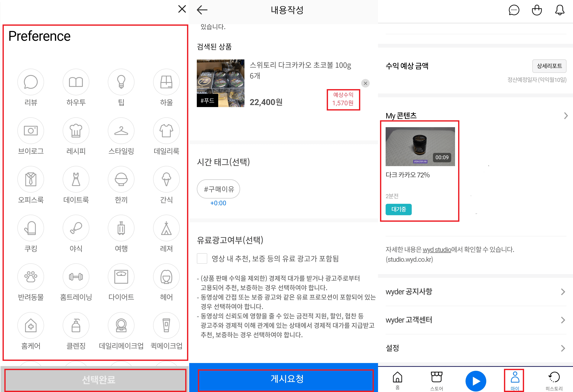Edit the +0:00 time tag value

tap(218, 203)
